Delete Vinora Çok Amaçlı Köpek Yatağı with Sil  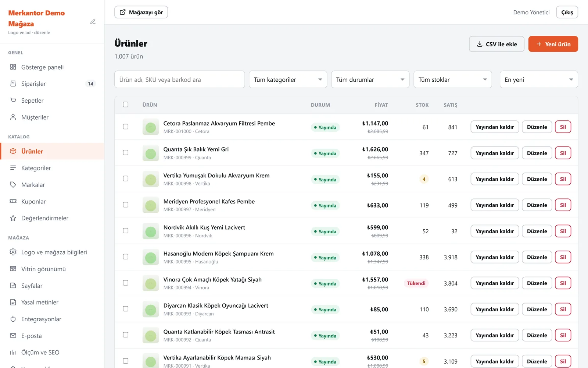pos(563,283)
